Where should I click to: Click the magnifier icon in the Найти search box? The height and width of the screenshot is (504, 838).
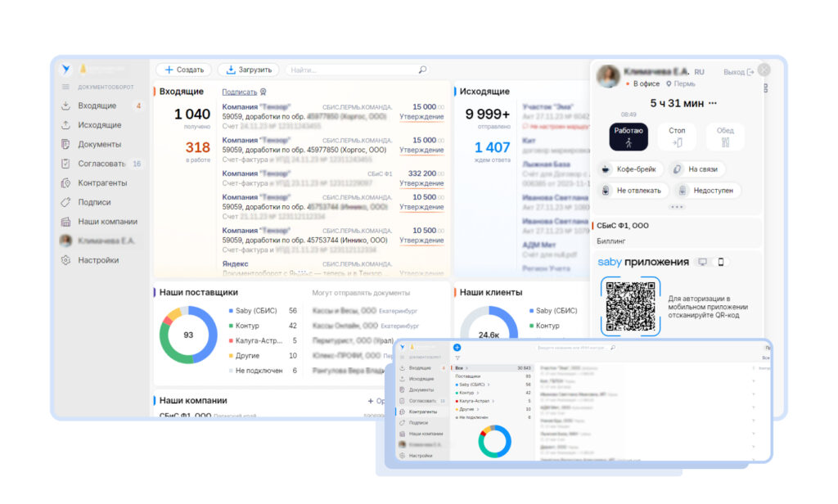tap(422, 70)
